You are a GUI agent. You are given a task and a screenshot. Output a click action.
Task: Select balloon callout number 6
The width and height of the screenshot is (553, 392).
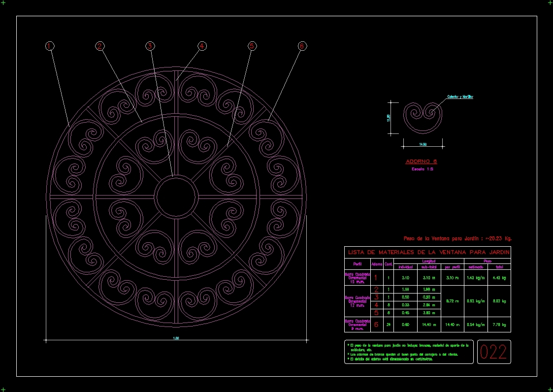click(303, 45)
